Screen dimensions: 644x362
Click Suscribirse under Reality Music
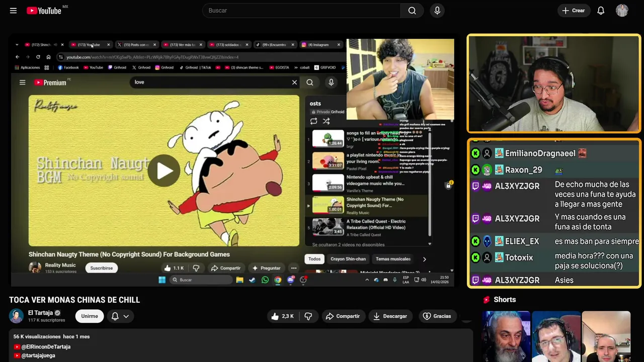(x=101, y=268)
